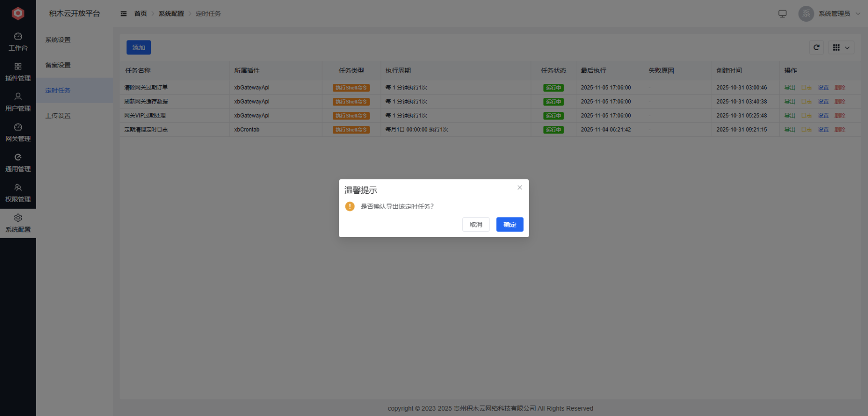Click the 确定 button in dialog
The width and height of the screenshot is (868, 416).
pos(509,225)
